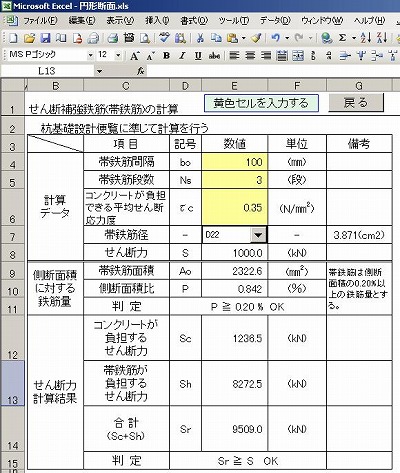This screenshot has height=473, width=400.
Task: Toggle underline formatting
Action: pyautogui.click(x=198, y=56)
